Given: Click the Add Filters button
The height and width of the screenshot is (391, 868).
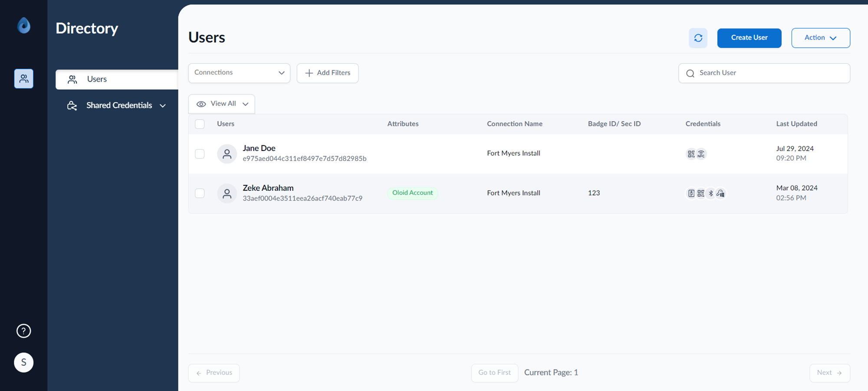Looking at the screenshot, I should 328,73.
